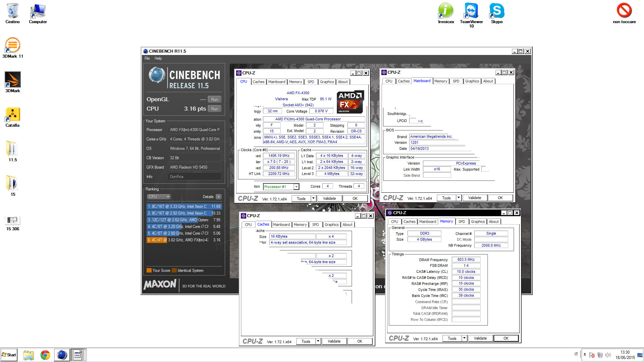Expand Tools dropdown arrow in bottom-right CPU-Z
The height and width of the screenshot is (362, 644).
(x=465, y=338)
